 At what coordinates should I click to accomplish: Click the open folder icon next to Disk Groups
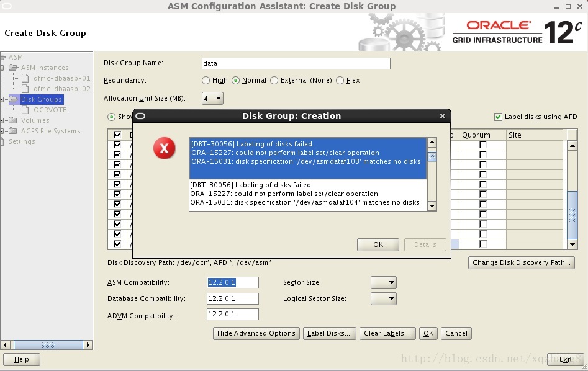click(14, 99)
